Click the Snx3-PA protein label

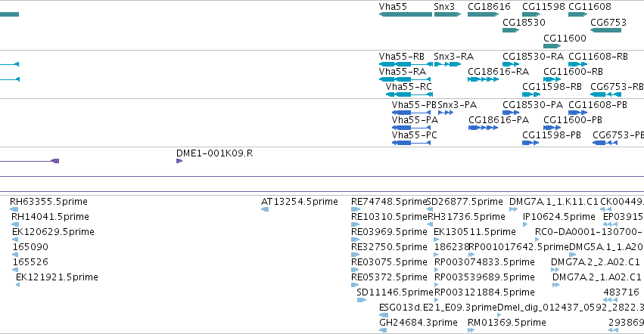pos(457,104)
